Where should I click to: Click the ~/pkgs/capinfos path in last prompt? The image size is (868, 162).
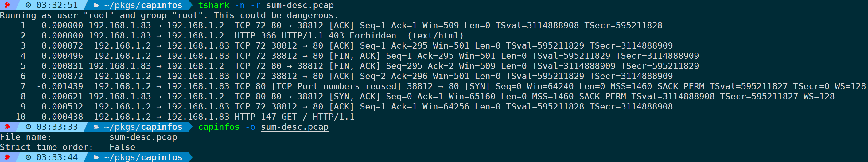tap(143, 157)
